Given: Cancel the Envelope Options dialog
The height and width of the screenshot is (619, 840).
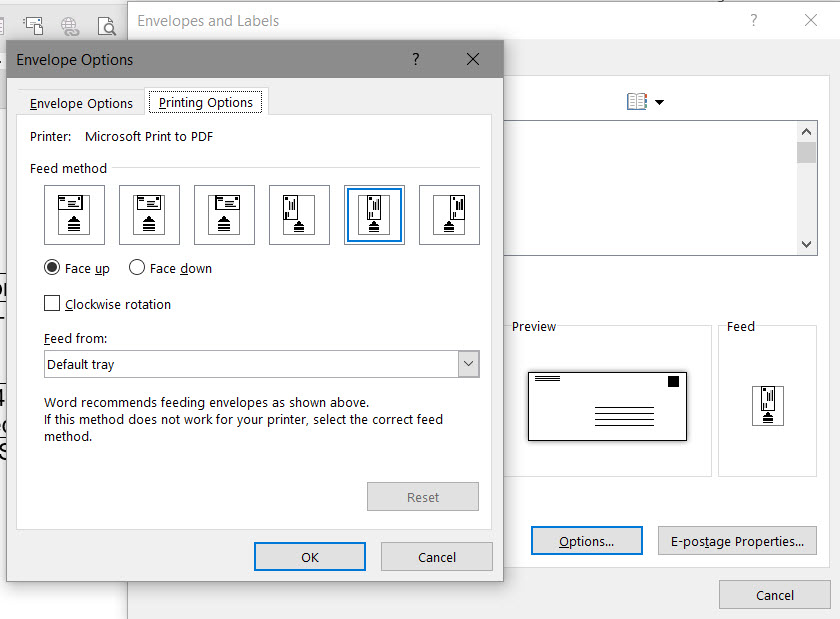Looking at the screenshot, I should (x=437, y=557).
